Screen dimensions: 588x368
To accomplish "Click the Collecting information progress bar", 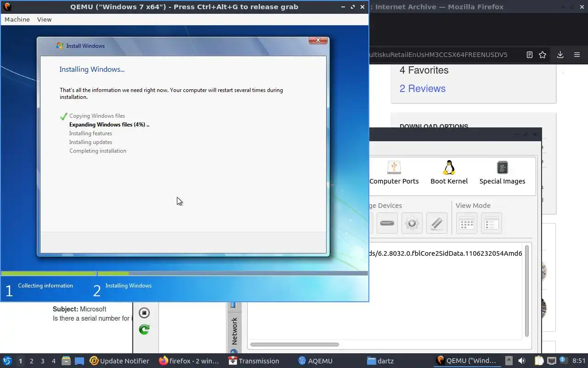I will (48, 273).
